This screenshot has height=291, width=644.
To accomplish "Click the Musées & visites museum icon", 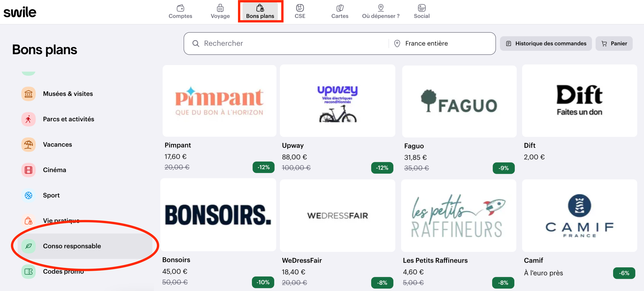I will tap(28, 94).
